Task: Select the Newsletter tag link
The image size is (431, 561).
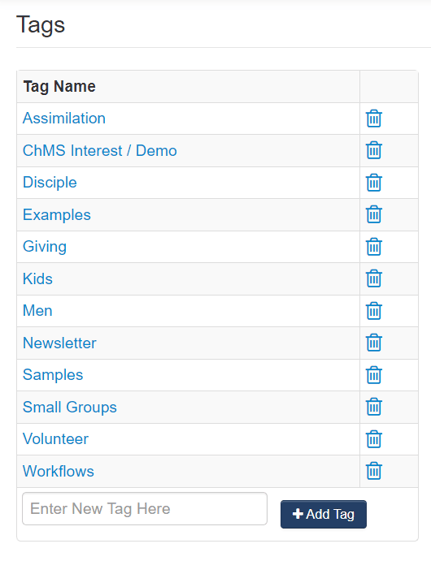Action: 59,343
